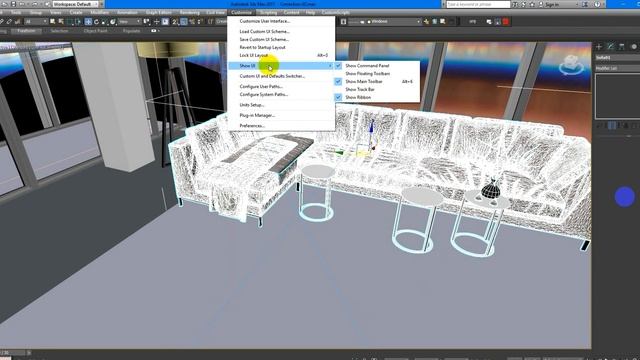
Task: Open the Modifier List dropdown
Action: pos(617,68)
